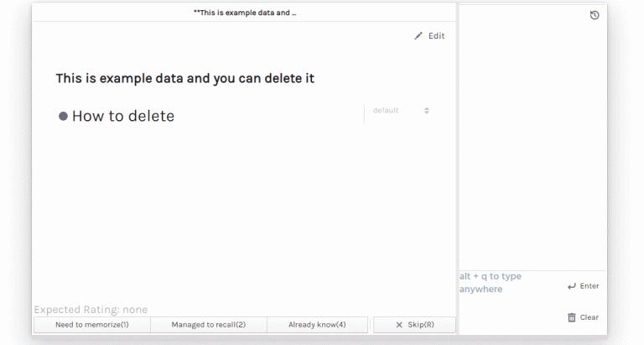Select the title tab starting with This is example data
This screenshot has width=644, height=345.
[245, 13]
